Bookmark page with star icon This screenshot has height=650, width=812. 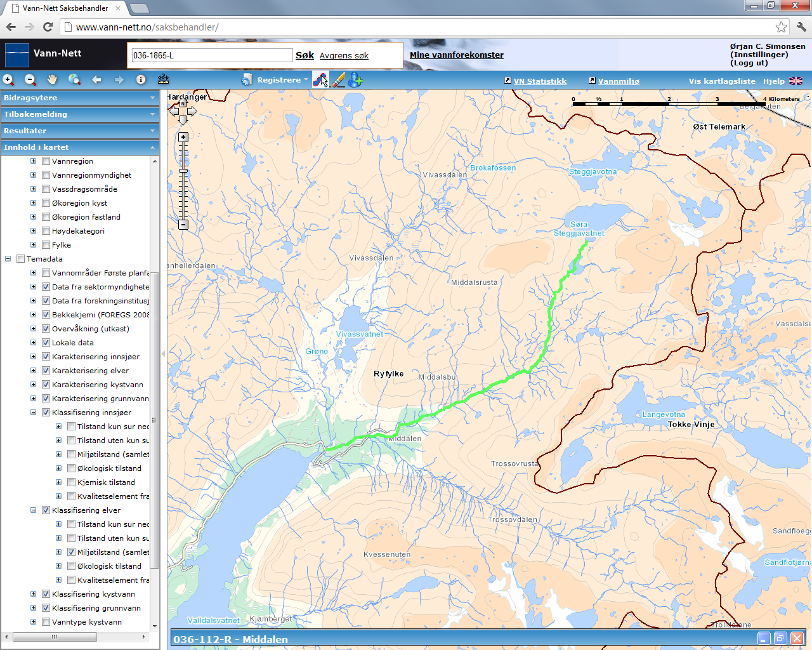pos(781,27)
